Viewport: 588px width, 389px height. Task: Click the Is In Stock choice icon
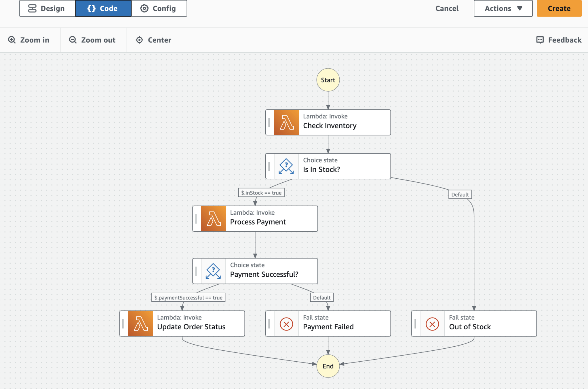tap(286, 166)
